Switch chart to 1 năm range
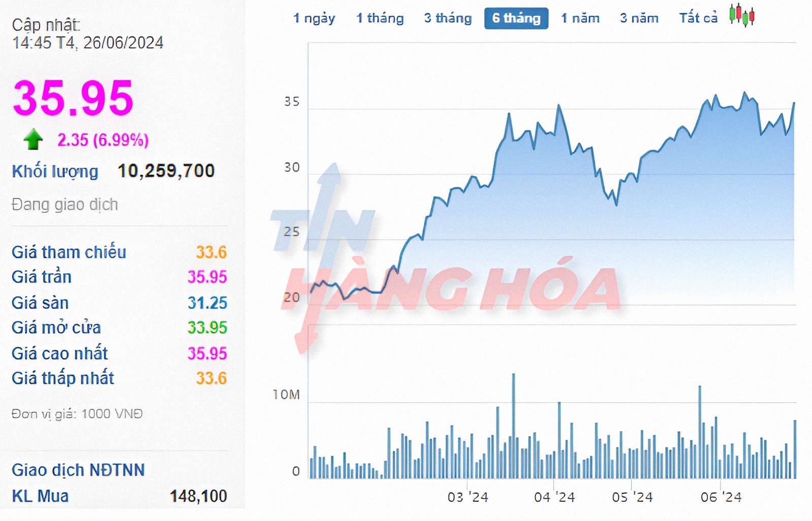Image resolution: width=812 pixels, height=521 pixels. tap(580, 18)
